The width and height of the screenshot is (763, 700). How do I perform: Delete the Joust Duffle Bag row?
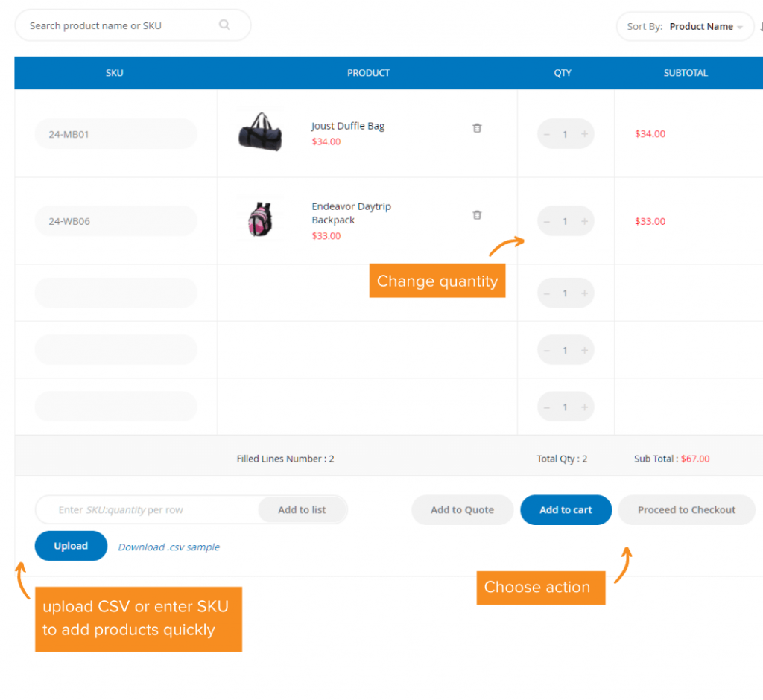click(477, 128)
